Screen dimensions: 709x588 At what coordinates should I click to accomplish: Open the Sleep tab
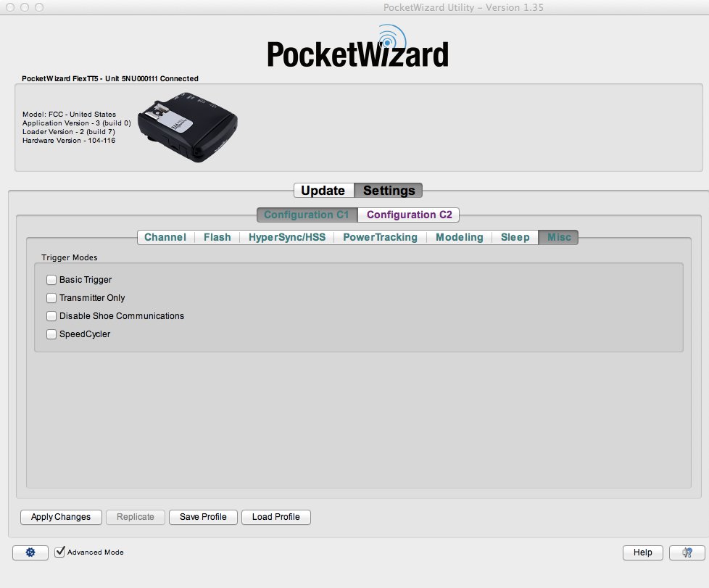515,237
